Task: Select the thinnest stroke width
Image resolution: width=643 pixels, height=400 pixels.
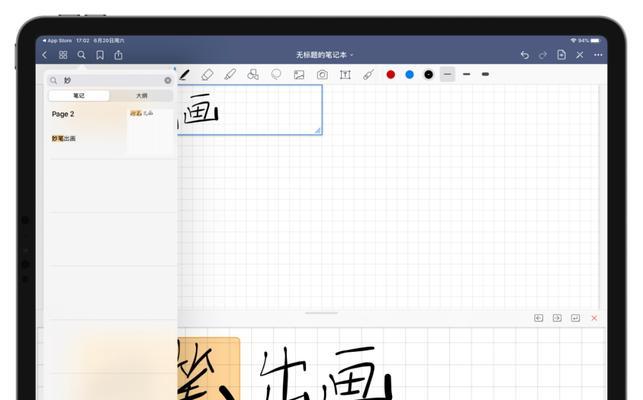Action: pyautogui.click(x=447, y=74)
